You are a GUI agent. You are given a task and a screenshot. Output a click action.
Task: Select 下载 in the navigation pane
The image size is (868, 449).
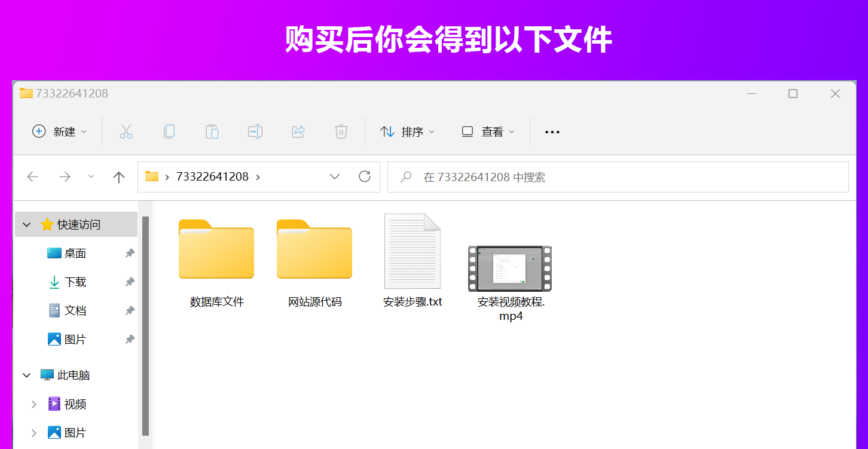(x=75, y=282)
